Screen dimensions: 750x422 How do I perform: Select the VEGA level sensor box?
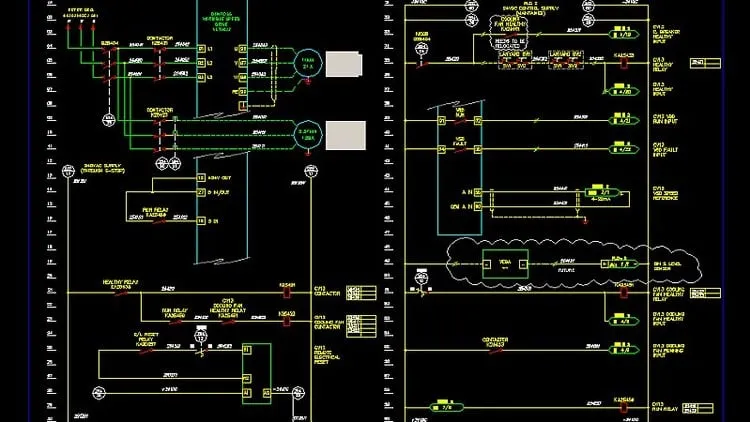(x=505, y=264)
